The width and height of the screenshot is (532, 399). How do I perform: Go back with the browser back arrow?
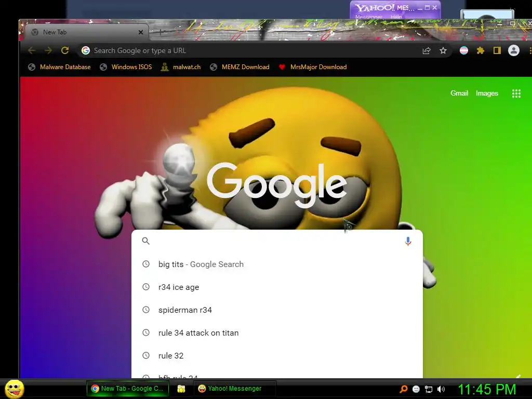pos(32,50)
